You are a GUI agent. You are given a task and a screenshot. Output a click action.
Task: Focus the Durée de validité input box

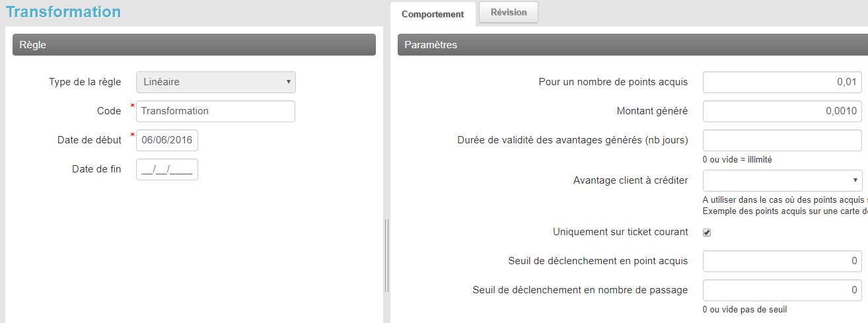coord(782,140)
